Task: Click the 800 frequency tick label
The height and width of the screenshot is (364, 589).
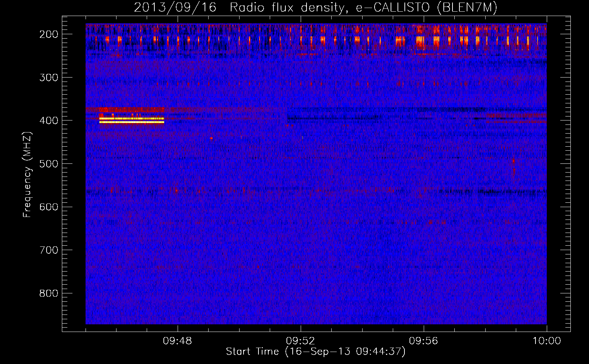Action: coord(49,293)
